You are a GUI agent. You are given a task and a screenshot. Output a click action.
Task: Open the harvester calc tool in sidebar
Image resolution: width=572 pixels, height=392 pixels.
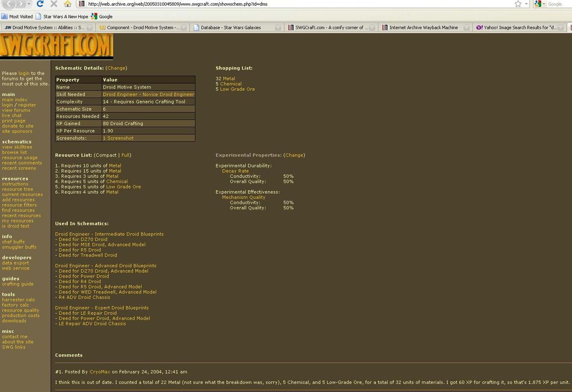tap(18, 300)
